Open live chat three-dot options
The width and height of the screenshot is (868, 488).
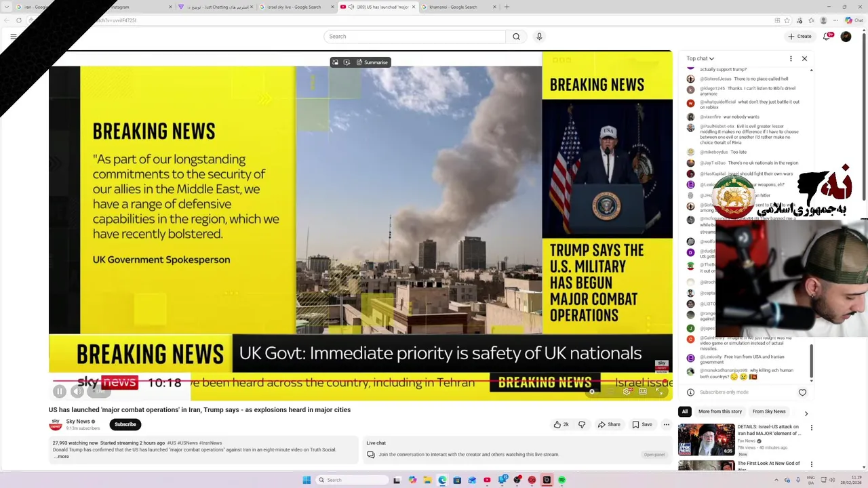(791, 59)
